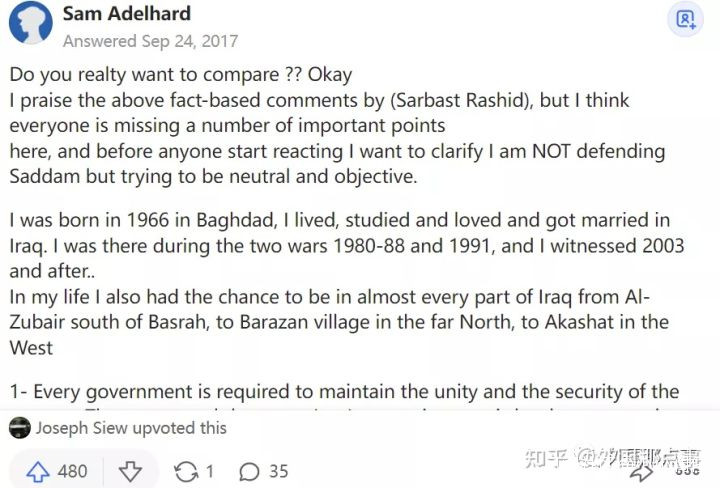
Task: Click the reshare count number 1
Action: (210, 471)
